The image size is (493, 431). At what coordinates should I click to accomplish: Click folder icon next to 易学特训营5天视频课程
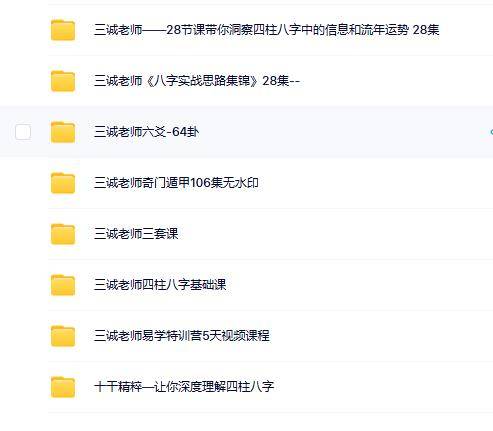(x=63, y=336)
